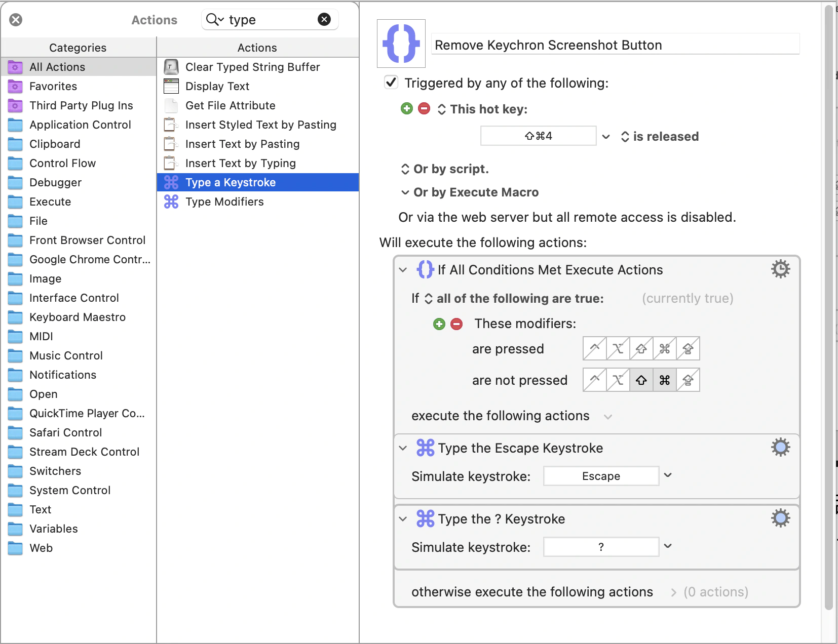Screen dimensions: 838x644
Task: Toggle Command in the are pressed row
Action: pos(665,349)
